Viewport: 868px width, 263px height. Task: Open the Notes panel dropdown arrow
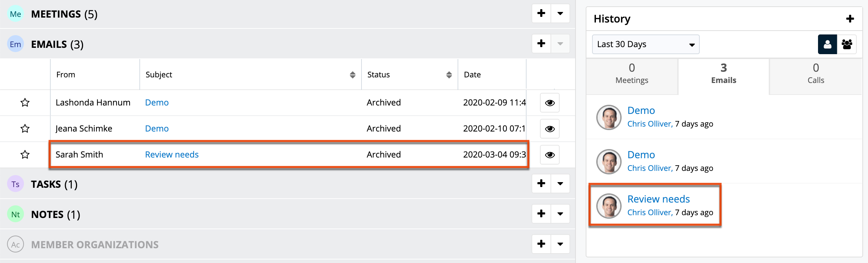click(x=561, y=214)
